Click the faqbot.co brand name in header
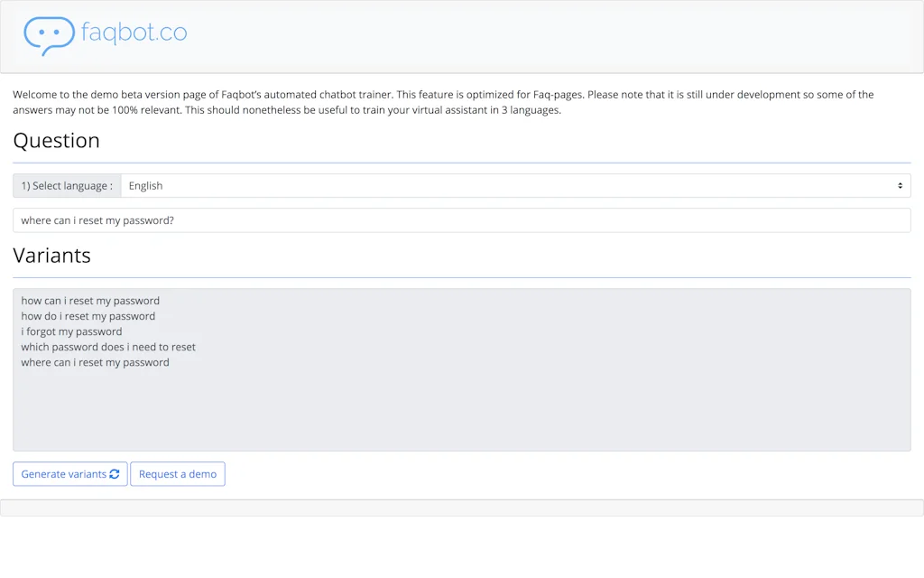The height and width of the screenshot is (578, 924). coord(134,33)
